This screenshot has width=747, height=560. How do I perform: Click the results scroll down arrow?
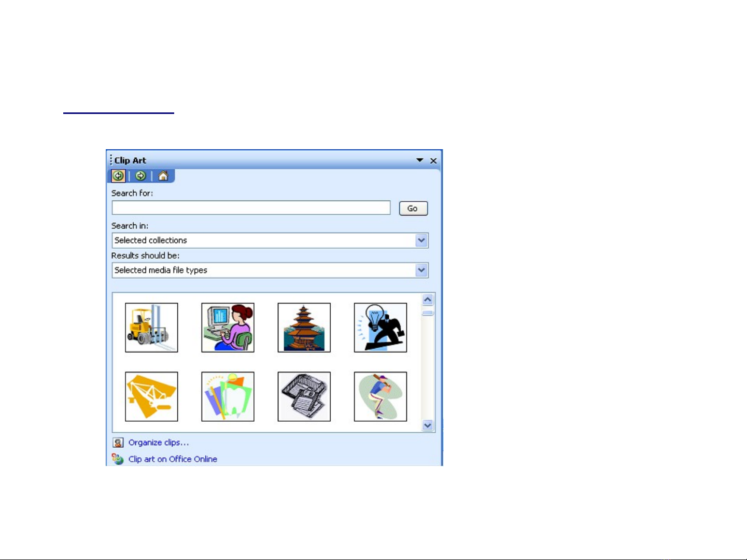point(428,425)
